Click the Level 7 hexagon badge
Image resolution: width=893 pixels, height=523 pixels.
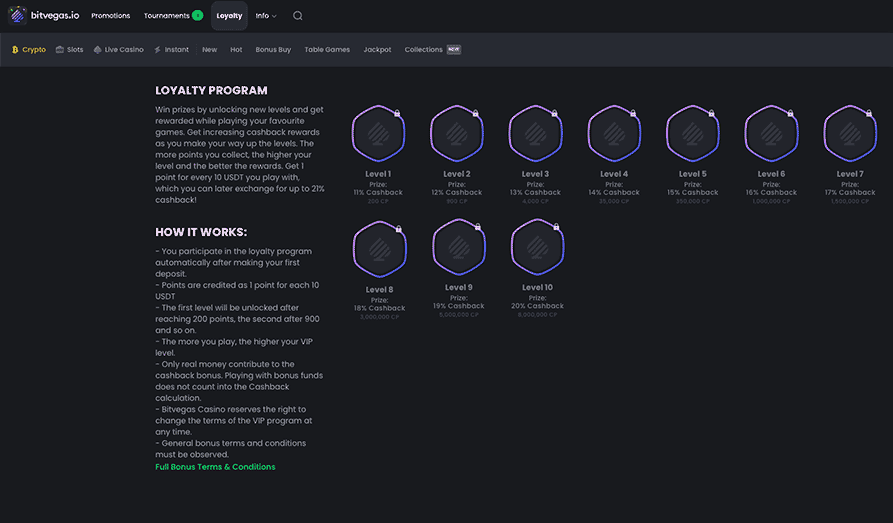click(849, 134)
